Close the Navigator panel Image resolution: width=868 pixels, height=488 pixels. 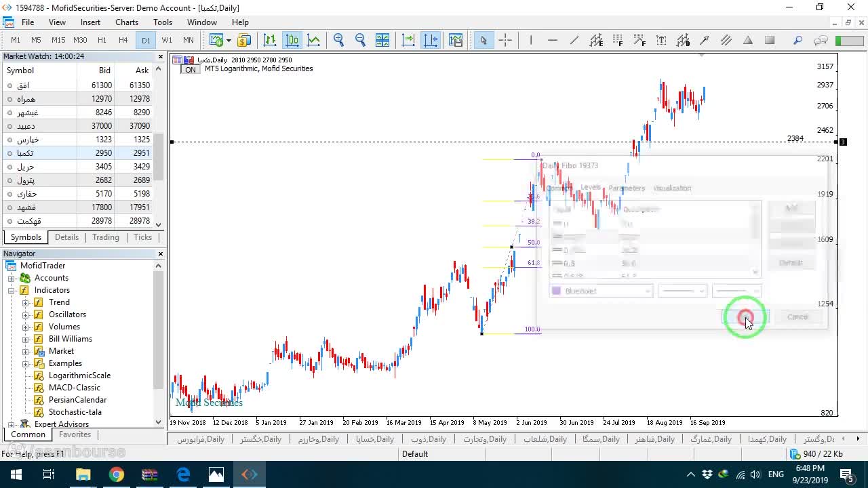[x=161, y=253]
